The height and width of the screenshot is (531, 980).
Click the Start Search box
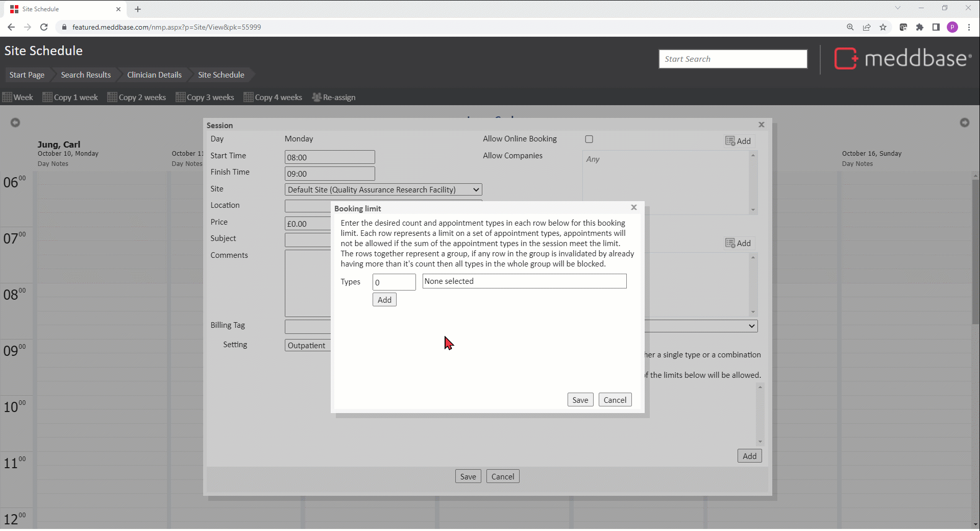732,59
